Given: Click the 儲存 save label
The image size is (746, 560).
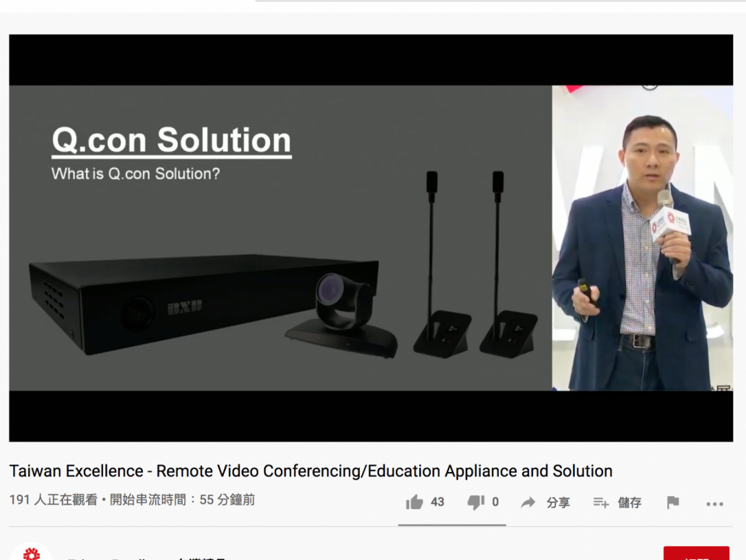Looking at the screenshot, I should pos(629,503).
